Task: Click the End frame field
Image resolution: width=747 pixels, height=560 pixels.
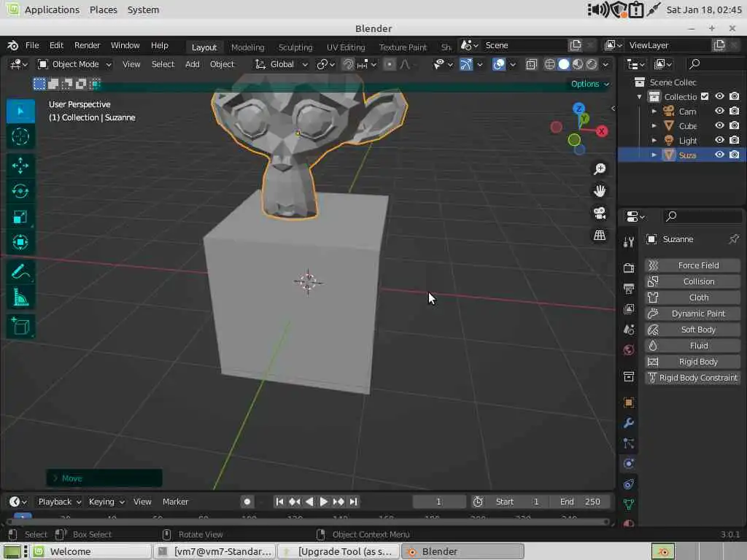Action: (x=580, y=502)
